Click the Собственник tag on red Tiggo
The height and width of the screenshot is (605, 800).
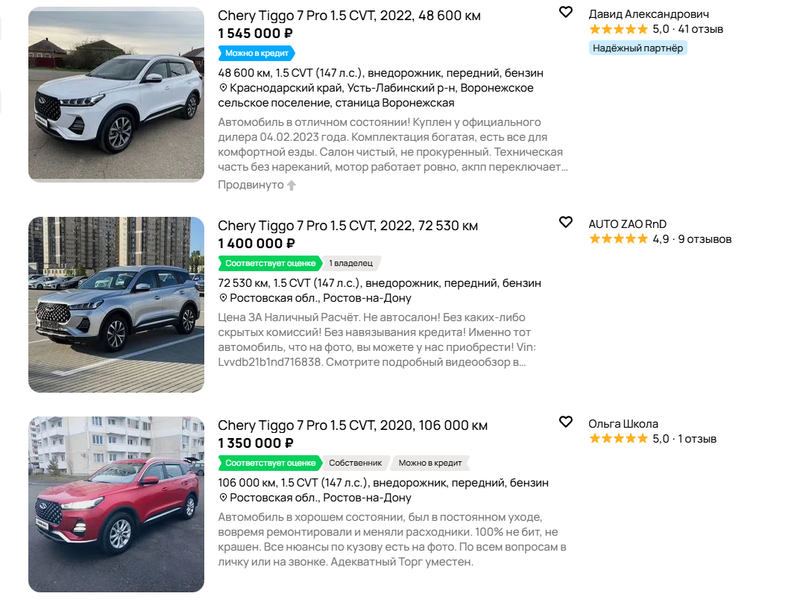[355, 463]
